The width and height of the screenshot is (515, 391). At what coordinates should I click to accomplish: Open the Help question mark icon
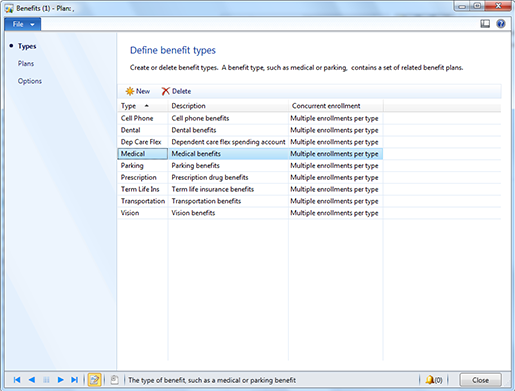coord(501,24)
